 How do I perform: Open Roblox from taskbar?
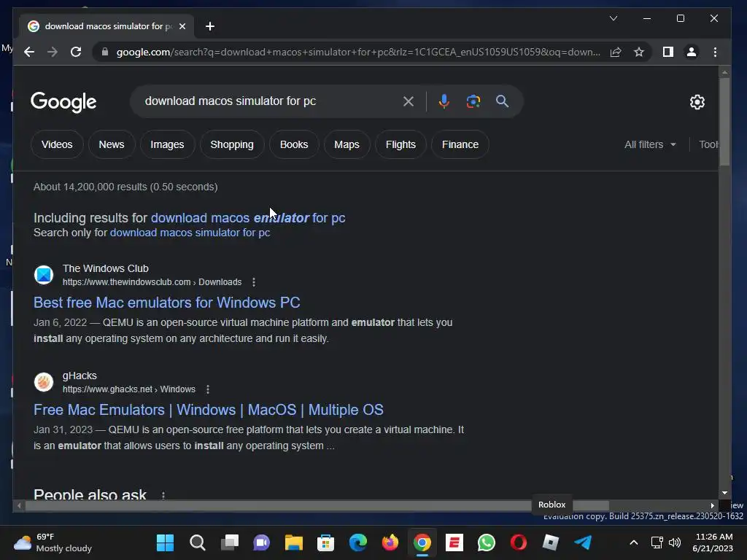(x=551, y=542)
